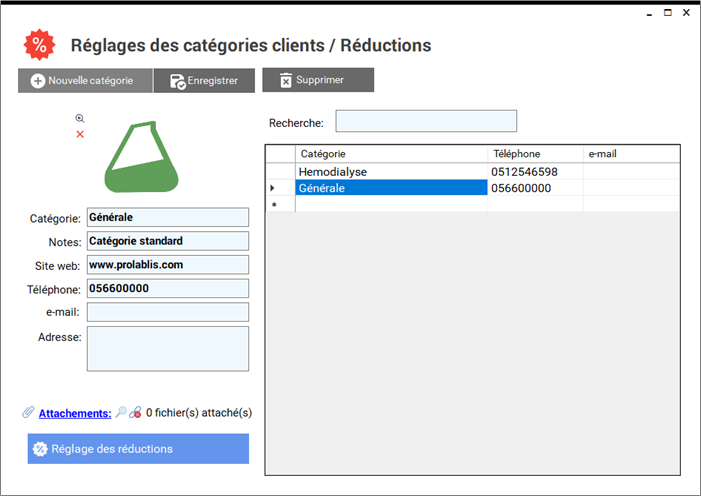Select the Hemodialyse row in the table

point(391,172)
